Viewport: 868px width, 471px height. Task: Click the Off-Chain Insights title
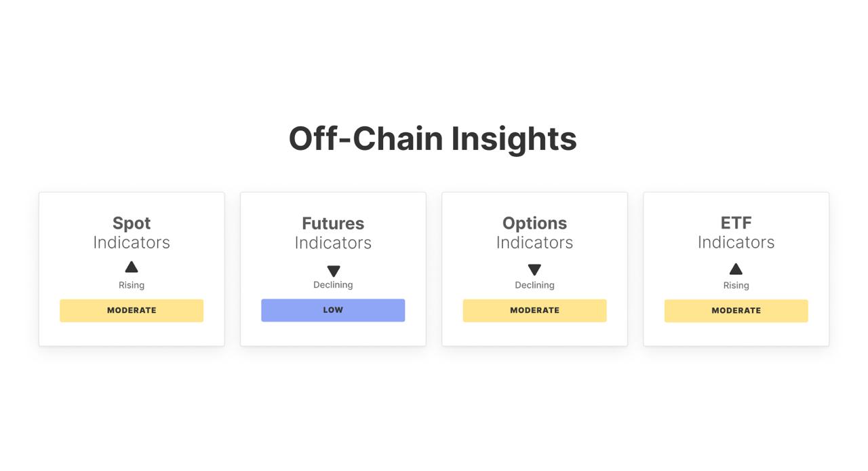pos(433,138)
